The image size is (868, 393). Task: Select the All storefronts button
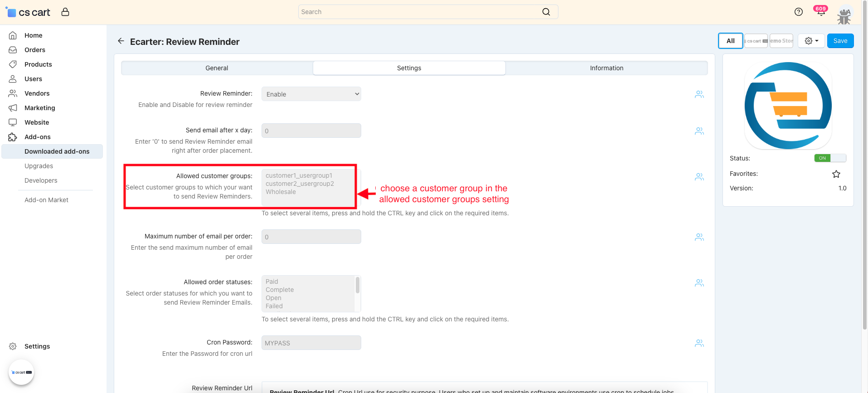pos(730,41)
